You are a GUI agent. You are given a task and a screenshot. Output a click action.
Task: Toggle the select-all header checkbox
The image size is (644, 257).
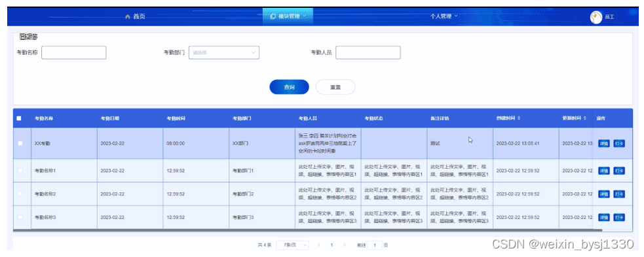[x=19, y=118]
